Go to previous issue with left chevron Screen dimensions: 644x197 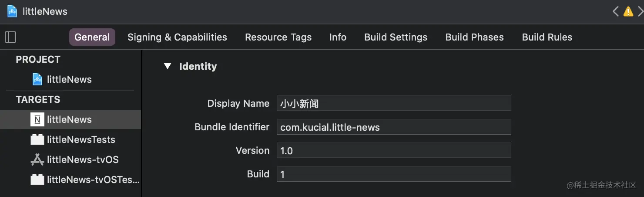[x=616, y=11]
